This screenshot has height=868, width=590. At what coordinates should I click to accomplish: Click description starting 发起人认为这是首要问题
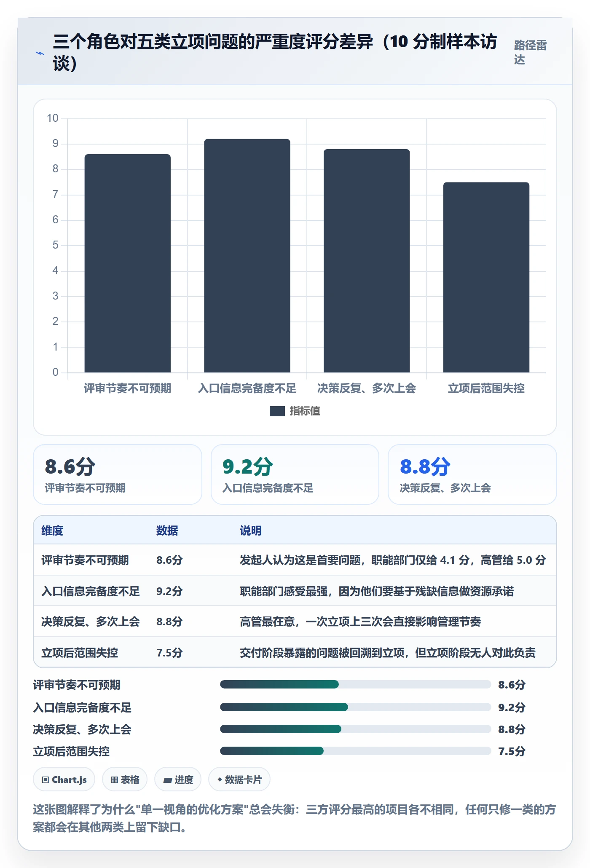pos(393,560)
